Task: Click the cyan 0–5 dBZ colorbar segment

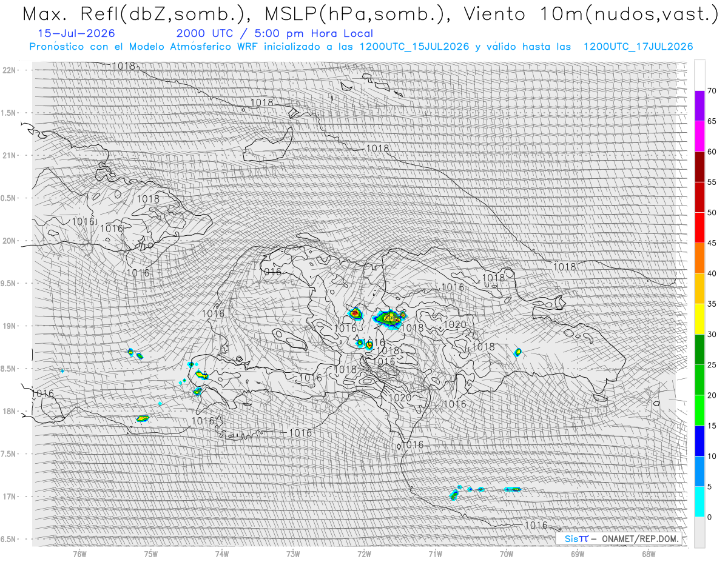Action: click(699, 501)
